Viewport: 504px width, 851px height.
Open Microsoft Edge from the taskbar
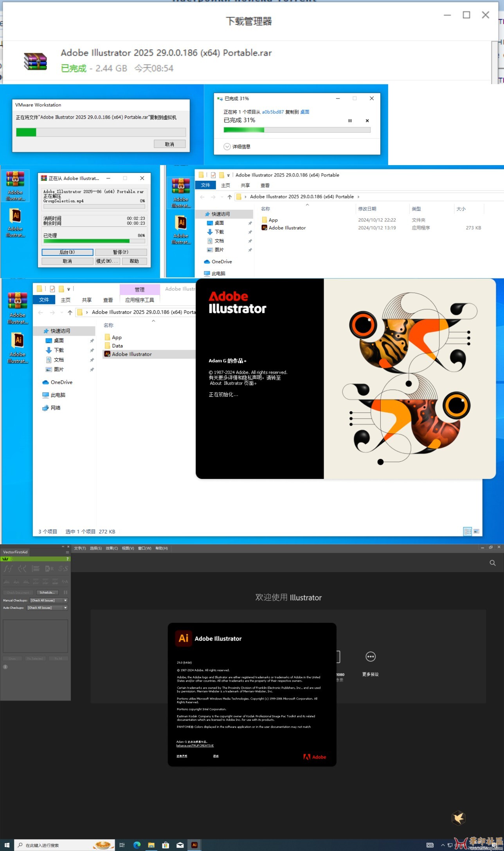pyautogui.click(x=137, y=845)
